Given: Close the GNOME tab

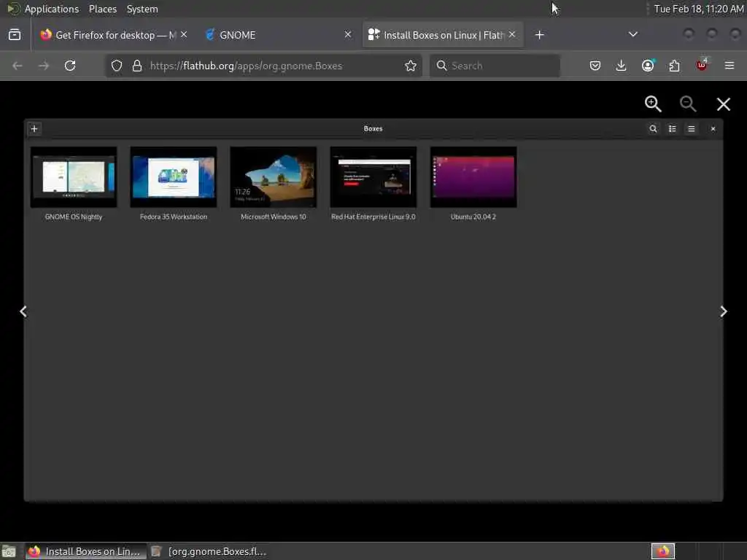Looking at the screenshot, I should click(348, 34).
